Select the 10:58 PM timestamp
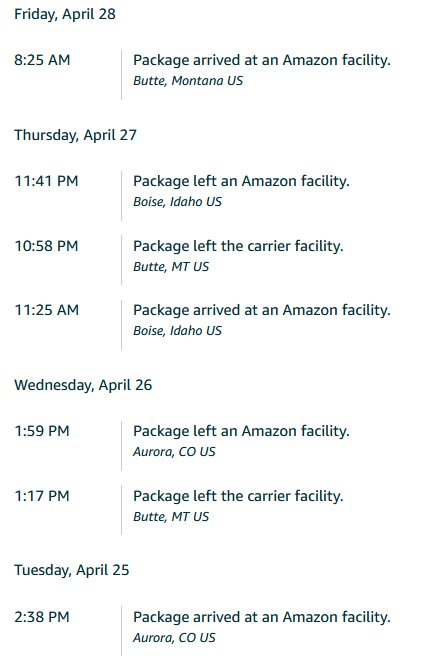 pos(46,246)
